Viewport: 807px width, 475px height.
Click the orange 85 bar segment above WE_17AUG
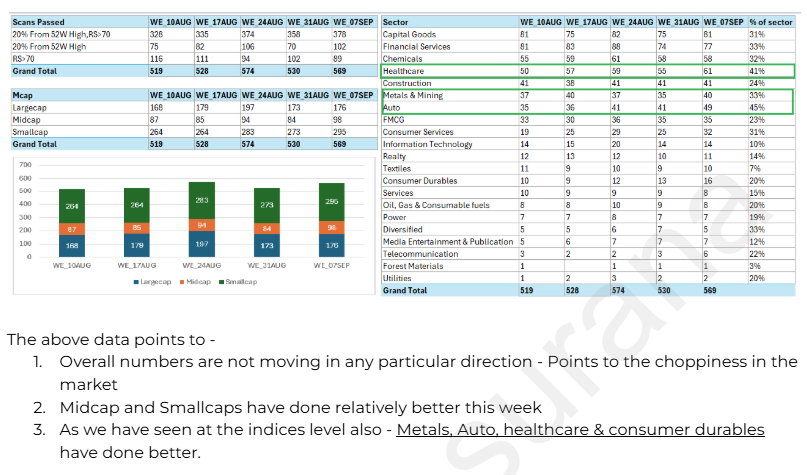click(137, 228)
